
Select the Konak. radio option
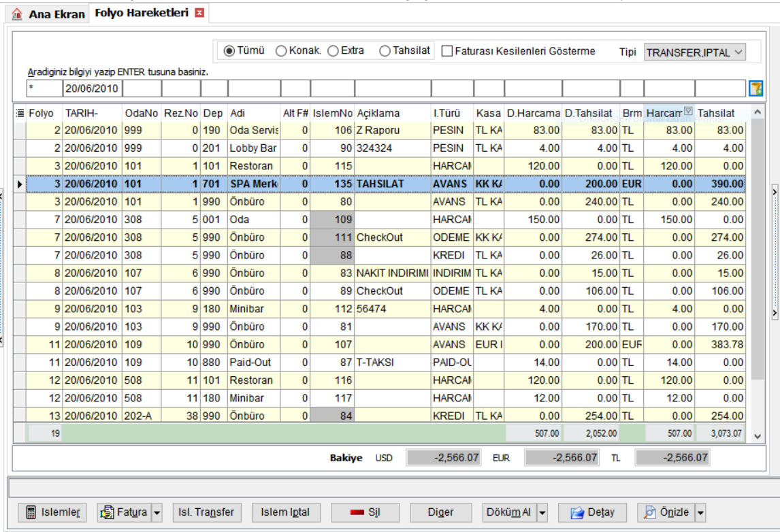point(281,51)
